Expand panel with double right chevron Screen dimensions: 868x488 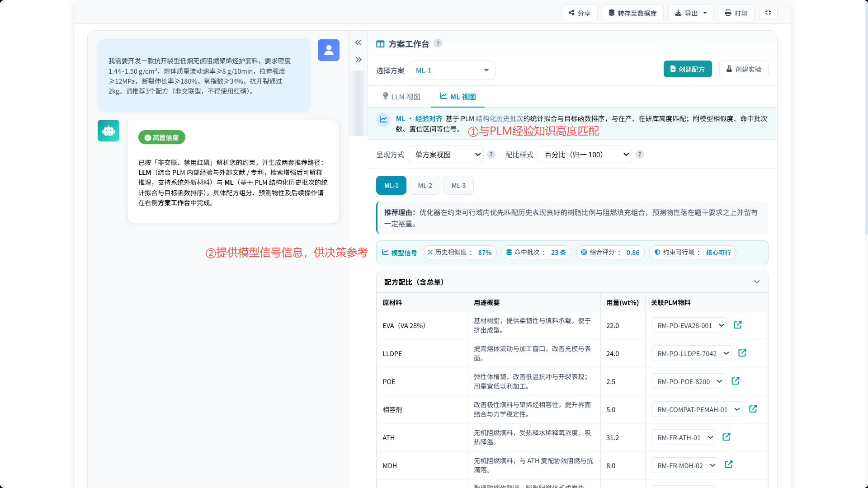(359, 60)
